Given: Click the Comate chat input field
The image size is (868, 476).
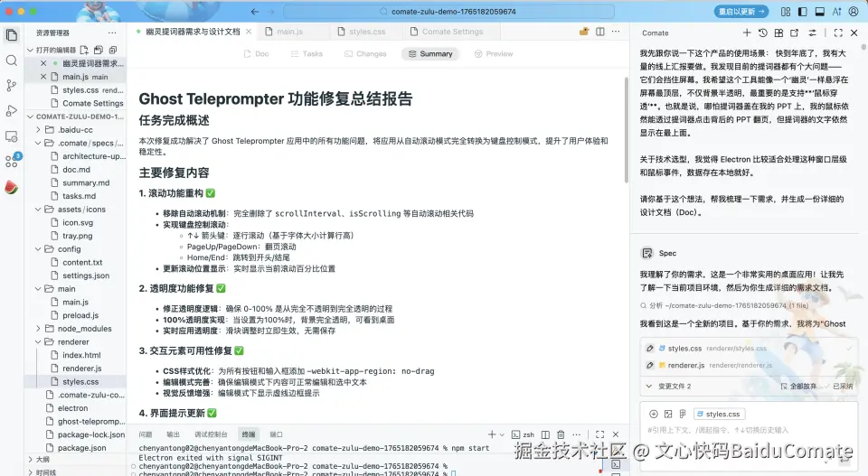Looking at the screenshot, I should (747, 430).
